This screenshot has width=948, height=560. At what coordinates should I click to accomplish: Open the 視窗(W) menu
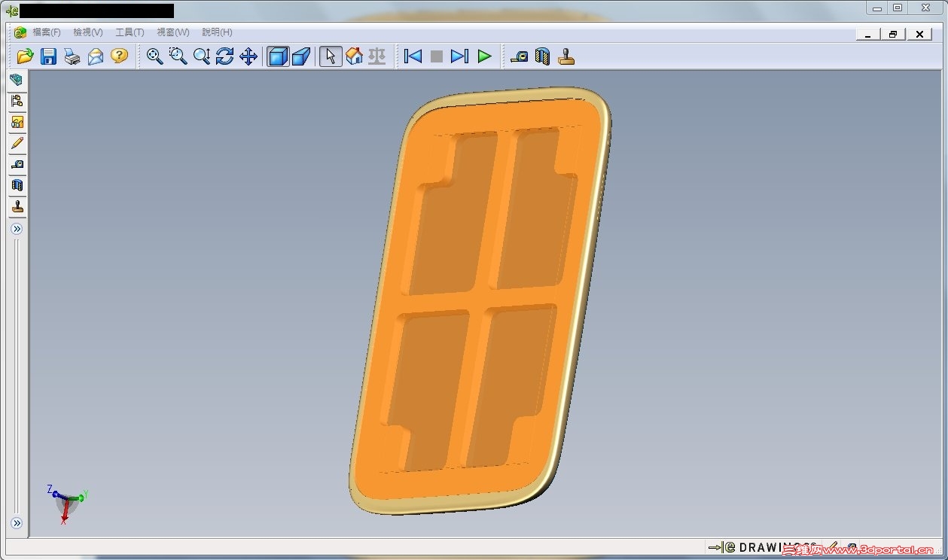[x=173, y=32]
